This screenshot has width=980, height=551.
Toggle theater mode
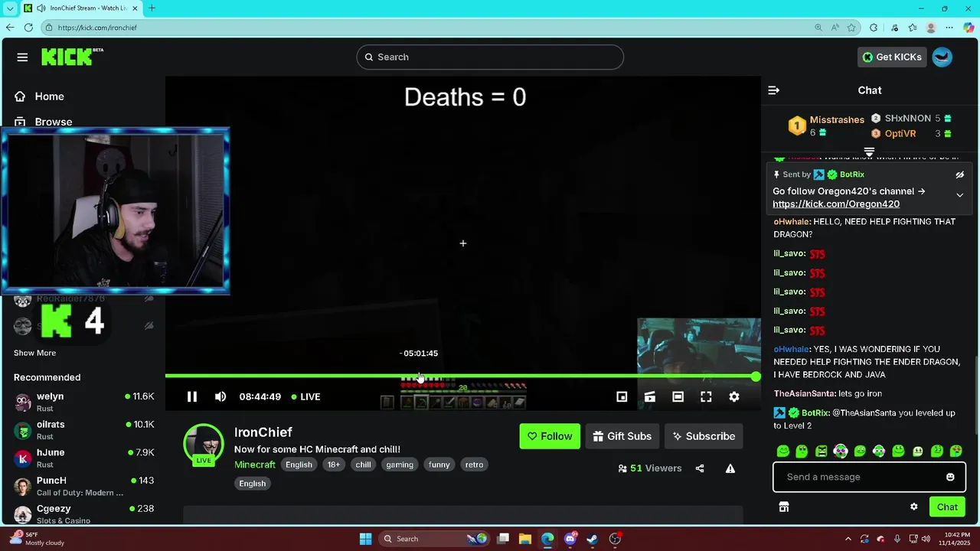click(x=678, y=396)
